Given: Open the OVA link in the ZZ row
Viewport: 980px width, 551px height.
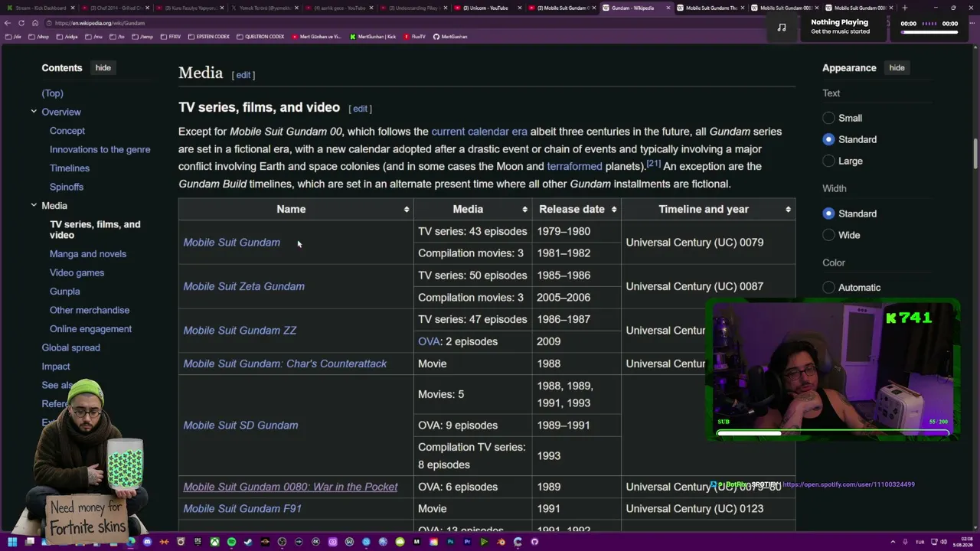Looking at the screenshot, I should click(x=429, y=341).
